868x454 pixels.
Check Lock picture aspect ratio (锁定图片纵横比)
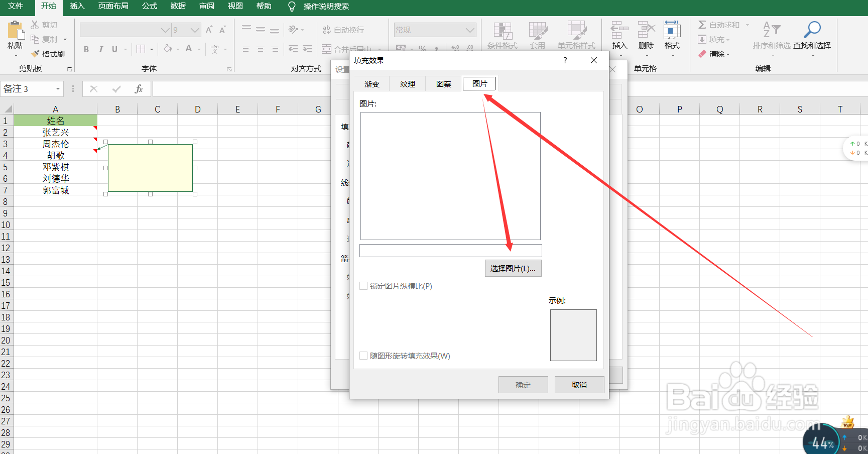(363, 286)
